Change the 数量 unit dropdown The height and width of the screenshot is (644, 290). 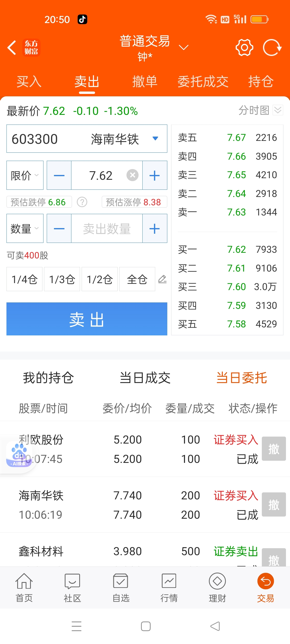coord(25,228)
